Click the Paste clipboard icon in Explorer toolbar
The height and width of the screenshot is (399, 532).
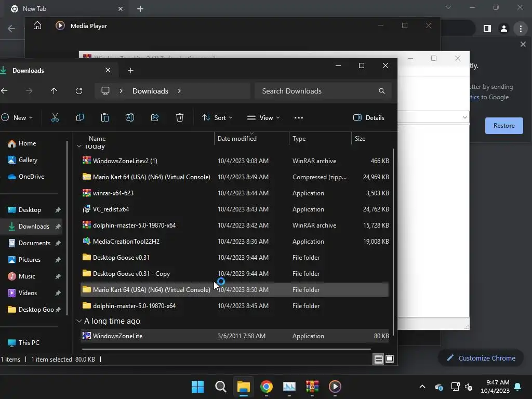click(x=105, y=118)
